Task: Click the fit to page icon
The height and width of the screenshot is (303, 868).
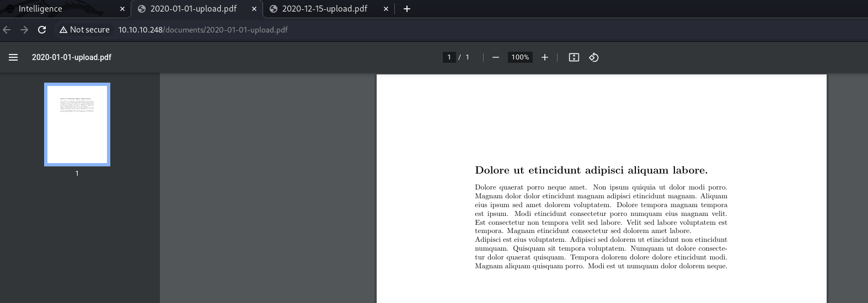Action: click(574, 57)
